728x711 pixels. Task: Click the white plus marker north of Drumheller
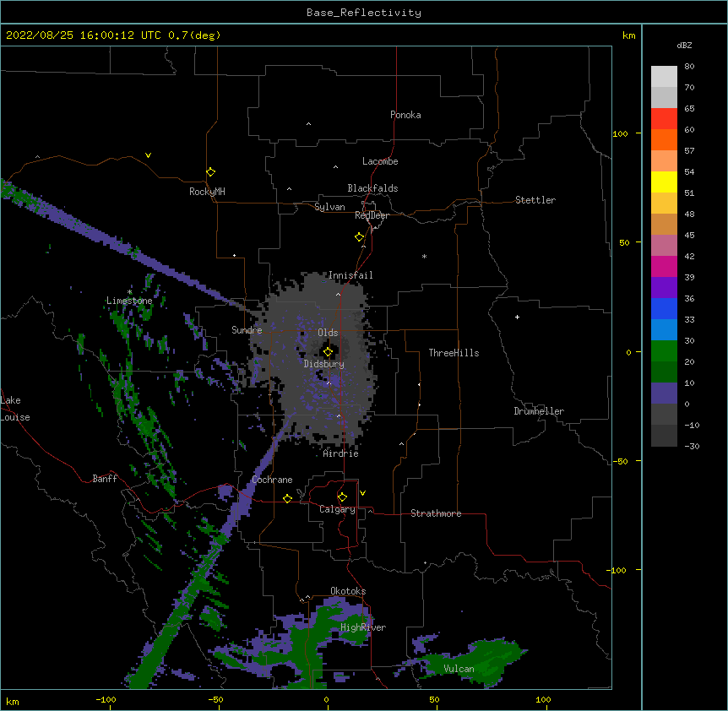[x=517, y=317]
